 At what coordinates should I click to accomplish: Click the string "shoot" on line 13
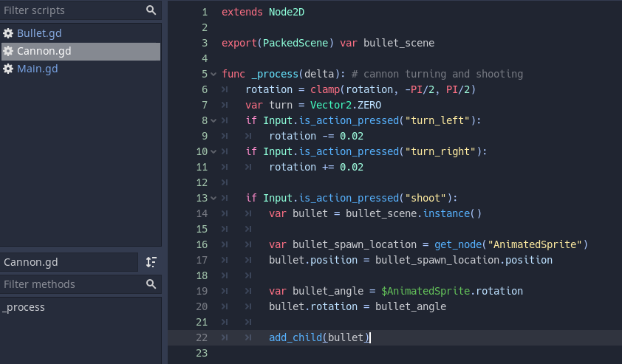426,198
